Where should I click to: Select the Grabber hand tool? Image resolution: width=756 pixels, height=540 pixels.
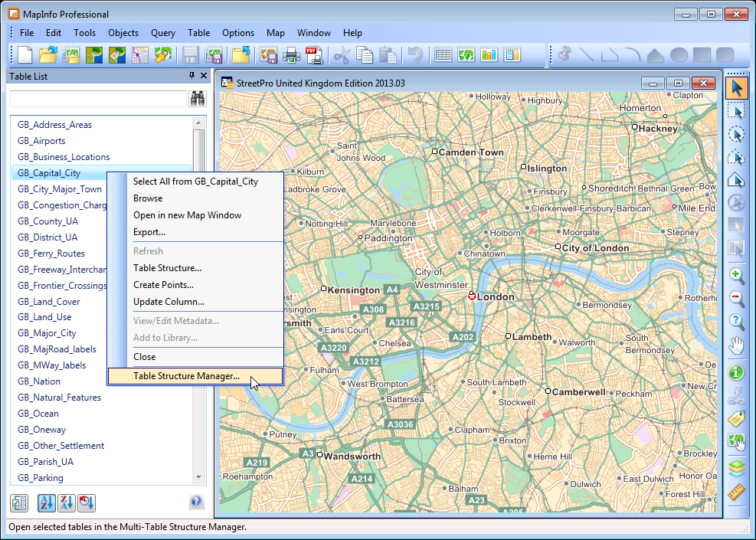(736, 345)
